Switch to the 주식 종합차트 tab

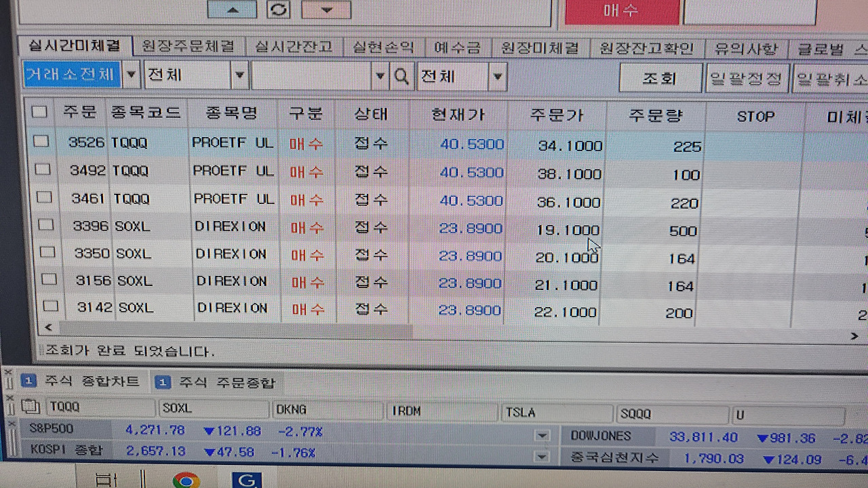[x=81, y=382]
